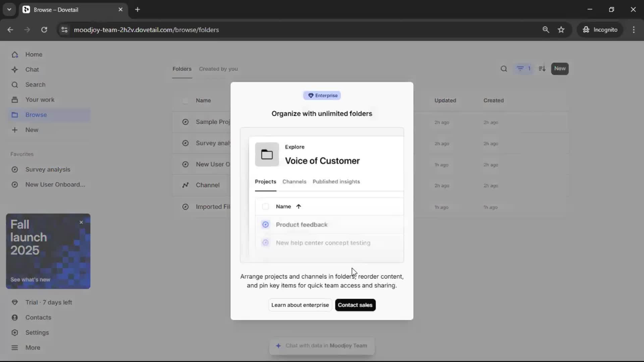Click the sort order icon
Image resolution: width=644 pixels, height=362 pixels.
click(542, 69)
